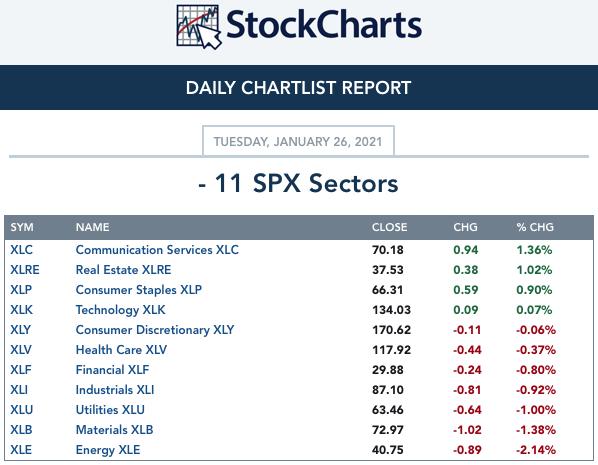Image resolution: width=598 pixels, height=465 pixels.
Task: View Technology XLK chart
Action: (x=121, y=310)
